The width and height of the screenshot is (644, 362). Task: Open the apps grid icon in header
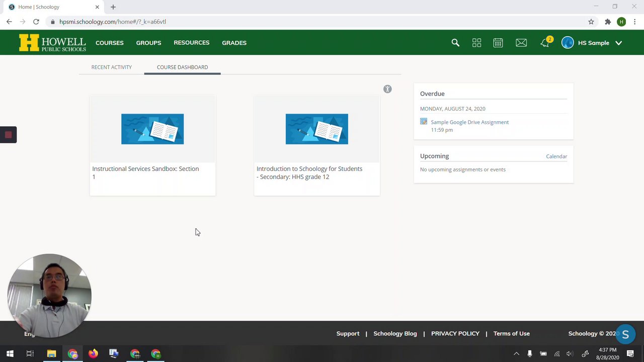tap(476, 43)
